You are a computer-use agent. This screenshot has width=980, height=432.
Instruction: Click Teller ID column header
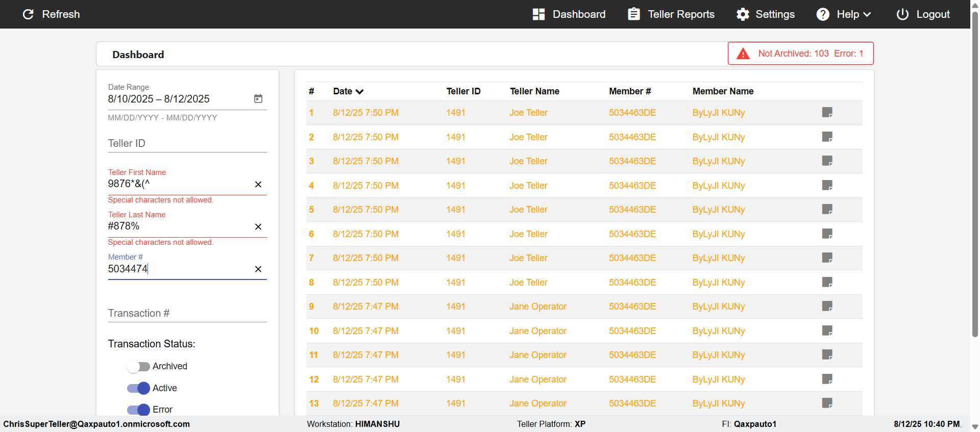pos(463,91)
